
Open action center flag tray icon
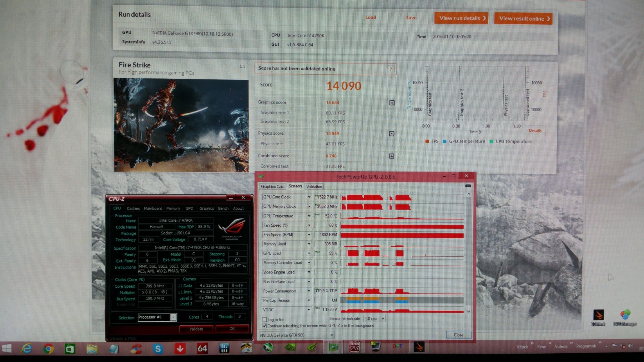coord(615,346)
